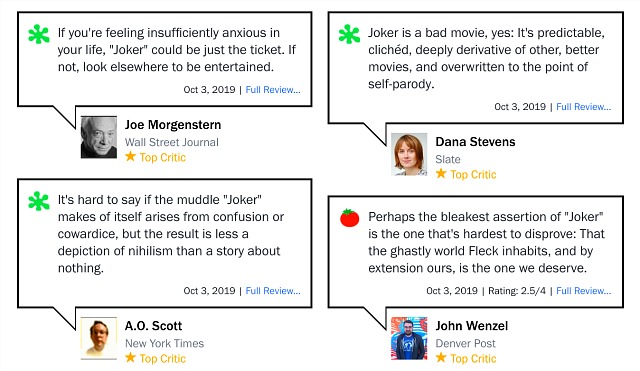The width and height of the screenshot is (640, 371).
Task: Click the Top Critic star under Denver Post
Action: pos(441,358)
